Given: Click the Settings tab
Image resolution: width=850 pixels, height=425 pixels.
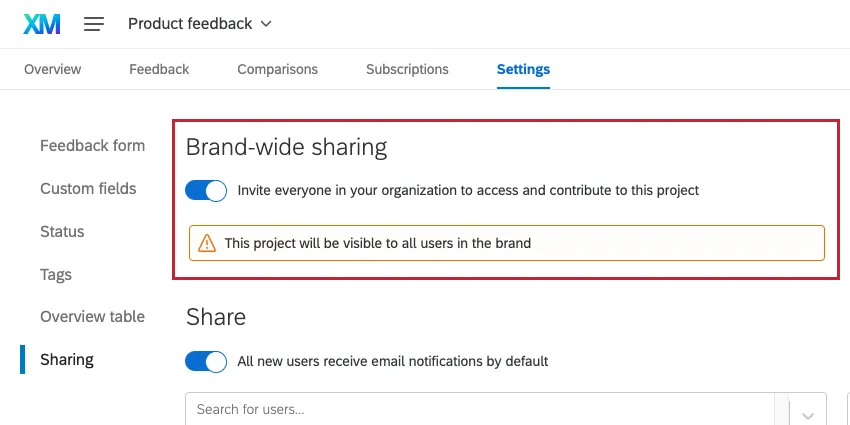Looking at the screenshot, I should click(x=523, y=69).
